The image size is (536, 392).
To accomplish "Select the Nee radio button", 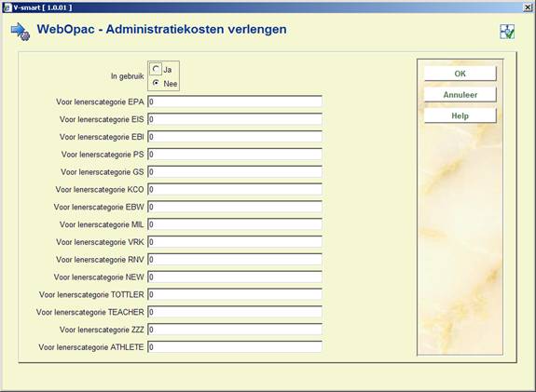I will click(x=156, y=83).
